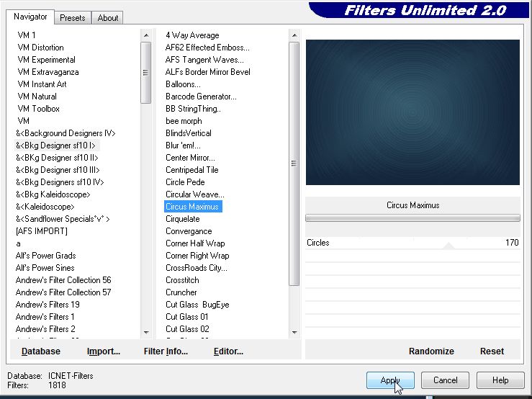Launch the Editor...
The height and width of the screenshot is (399, 532).
[x=228, y=351]
